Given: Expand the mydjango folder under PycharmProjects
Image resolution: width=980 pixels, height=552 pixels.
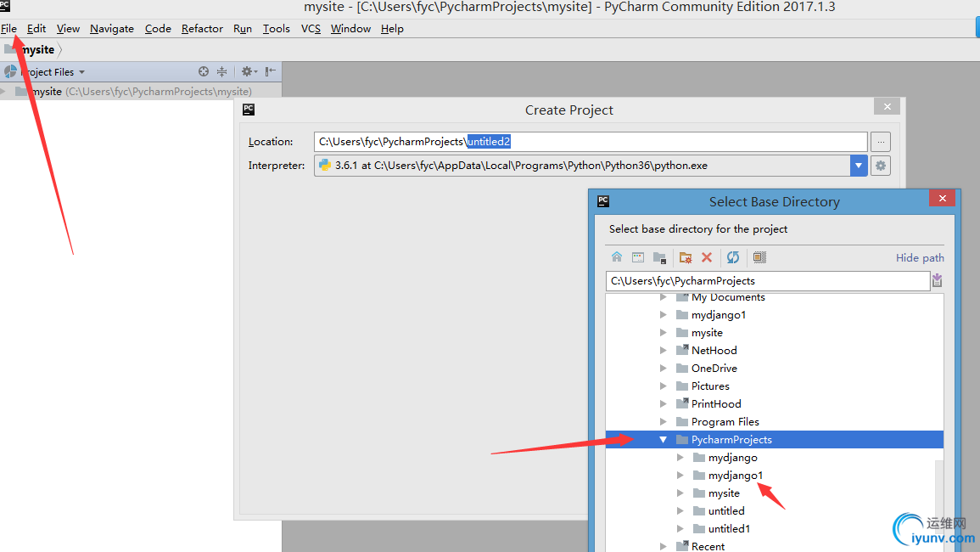Looking at the screenshot, I should 680,458.
